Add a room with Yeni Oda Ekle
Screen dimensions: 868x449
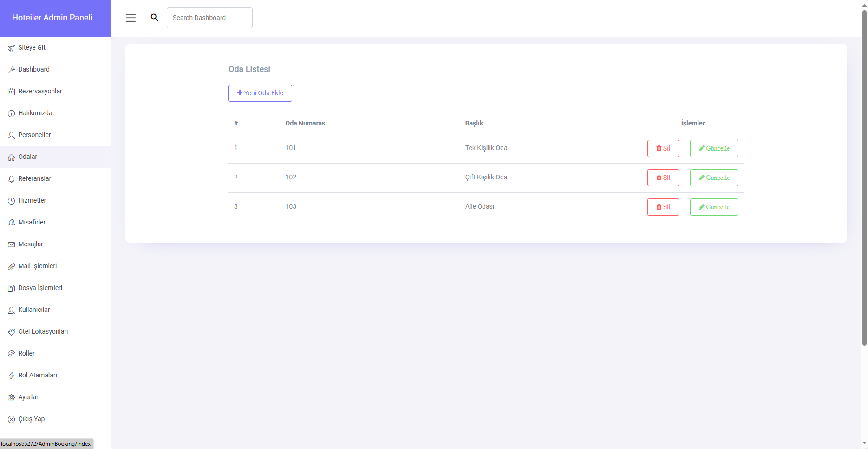point(260,93)
